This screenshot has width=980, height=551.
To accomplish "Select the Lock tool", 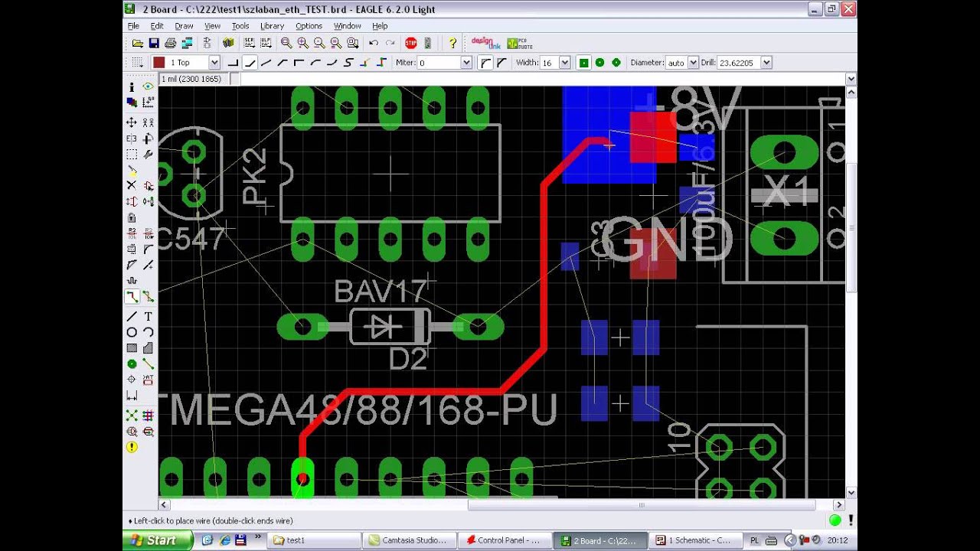I will click(132, 217).
